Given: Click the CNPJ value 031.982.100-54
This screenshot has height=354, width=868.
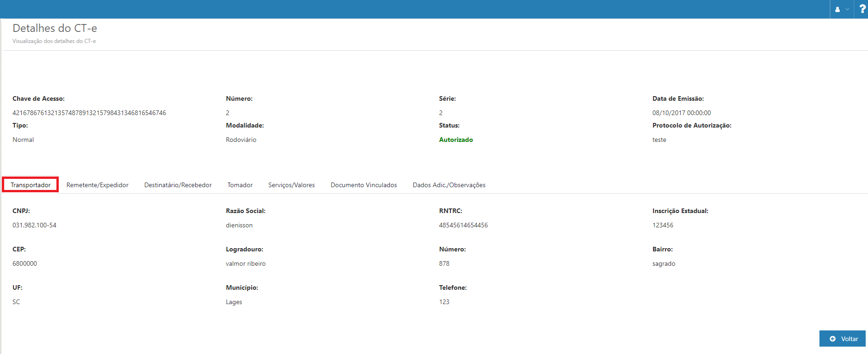Looking at the screenshot, I should 34,225.
